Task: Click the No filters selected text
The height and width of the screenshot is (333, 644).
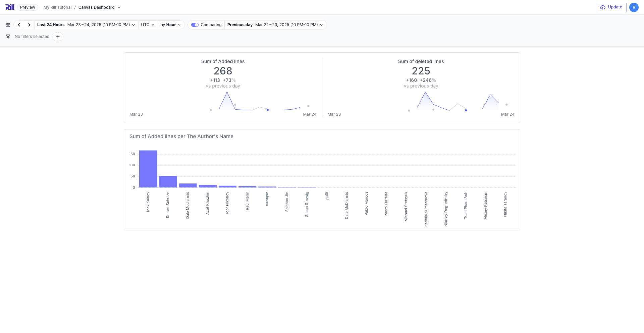Action: (x=32, y=37)
